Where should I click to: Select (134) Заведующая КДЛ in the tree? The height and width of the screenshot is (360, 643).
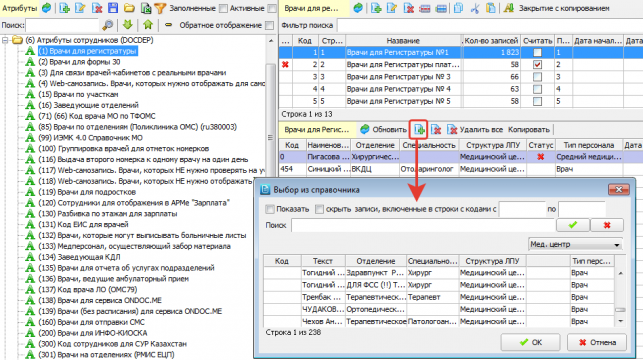click(79, 257)
